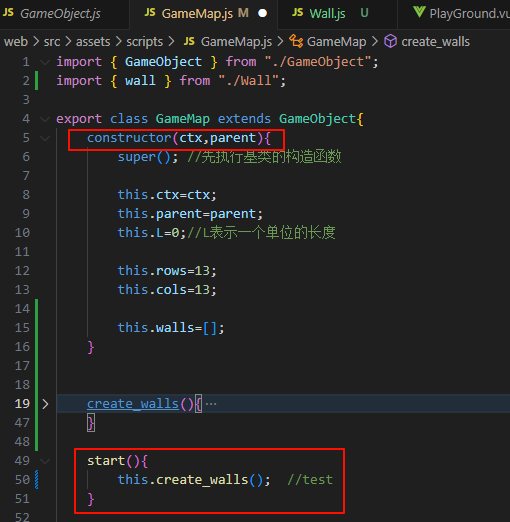Image resolution: width=510 pixels, height=522 pixels.
Task: Click the Vue icon on PlayGround tab
Action: pos(419,12)
